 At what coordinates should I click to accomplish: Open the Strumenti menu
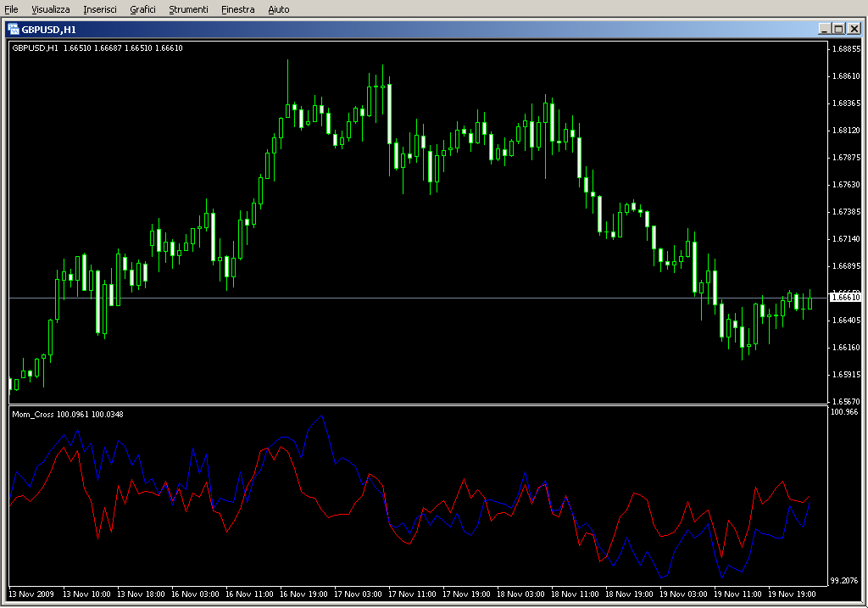tap(188, 9)
